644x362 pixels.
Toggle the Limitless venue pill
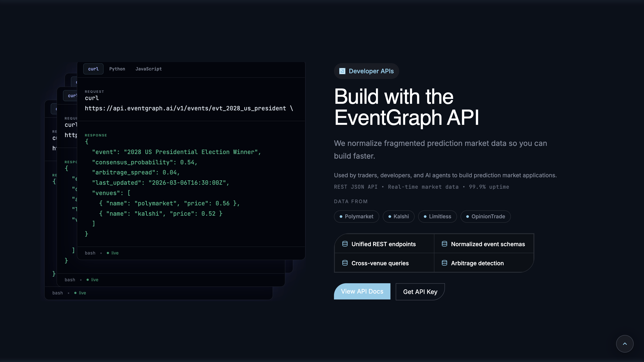click(x=437, y=217)
